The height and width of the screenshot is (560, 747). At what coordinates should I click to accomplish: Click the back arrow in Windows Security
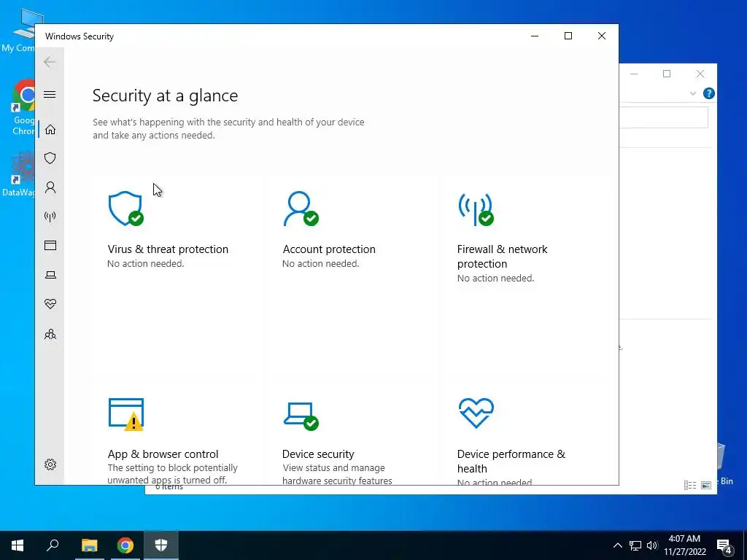click(x=50, y=62)
